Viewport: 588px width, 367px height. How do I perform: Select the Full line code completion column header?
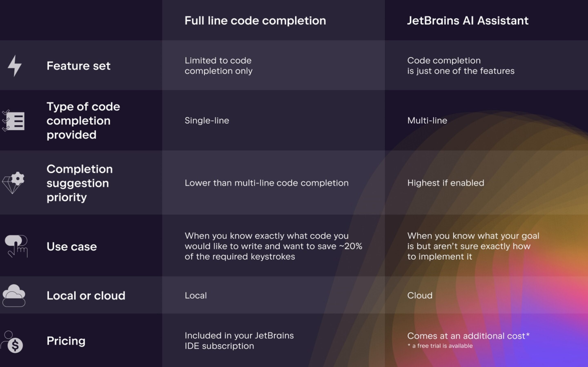point(255,21)
